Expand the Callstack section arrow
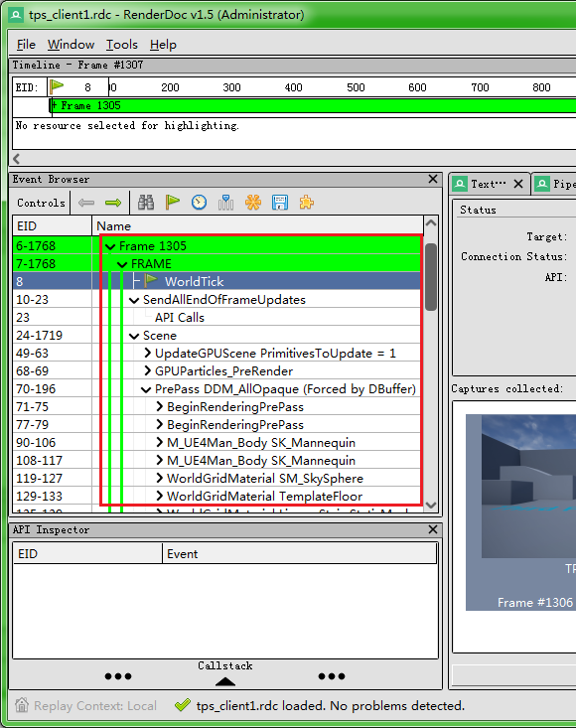 (225, 681)
